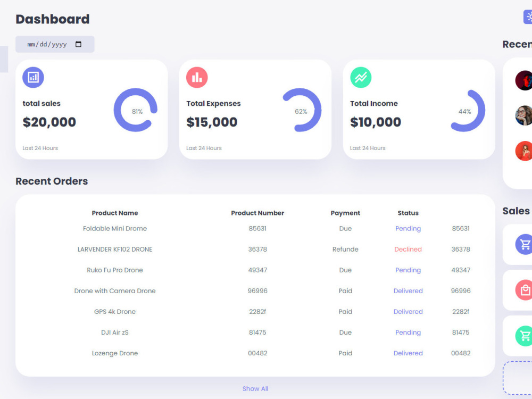The height and width of the screenshot is (399, 532).
Task: Click the green shopping cart icon
Action: pos(524,336)
